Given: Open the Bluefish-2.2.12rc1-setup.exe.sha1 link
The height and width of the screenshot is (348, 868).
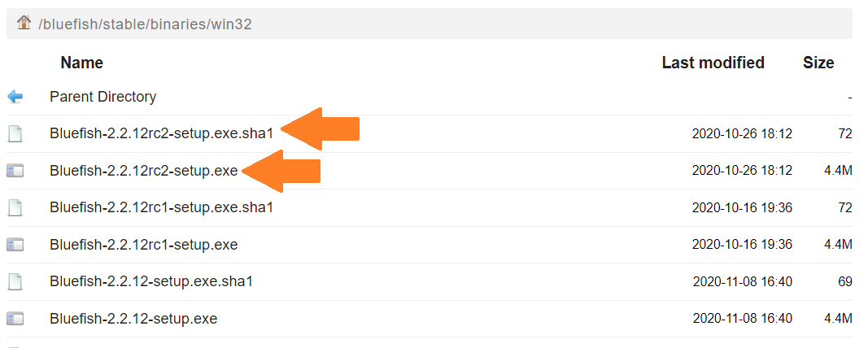Looking at the screenshot, I should [161, 207].
